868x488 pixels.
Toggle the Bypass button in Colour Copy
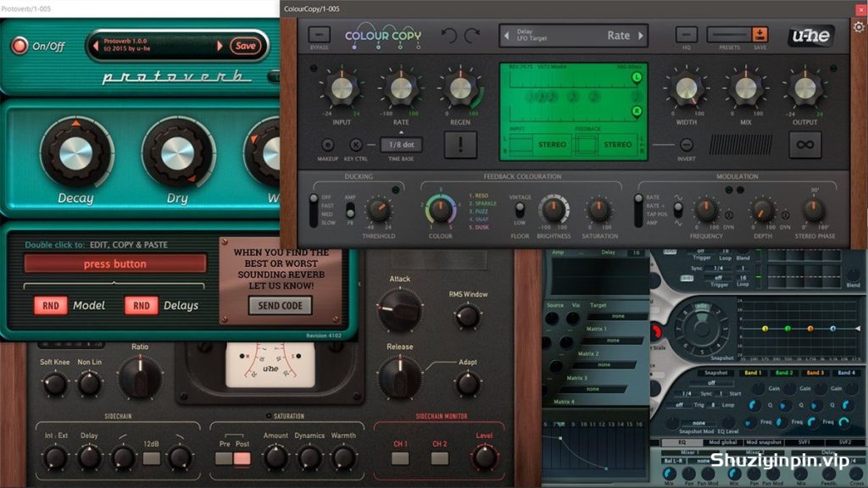pyautogui.click(x=320, y=34)
